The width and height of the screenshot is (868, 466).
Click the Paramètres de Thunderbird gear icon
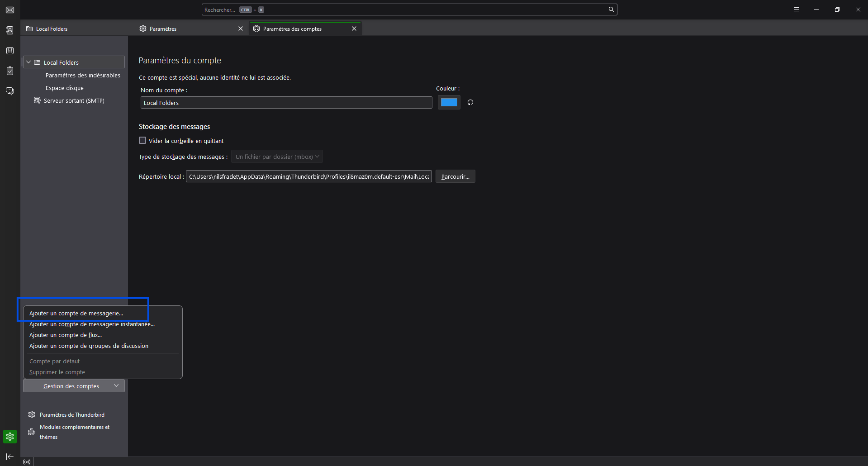pos(32,414)
